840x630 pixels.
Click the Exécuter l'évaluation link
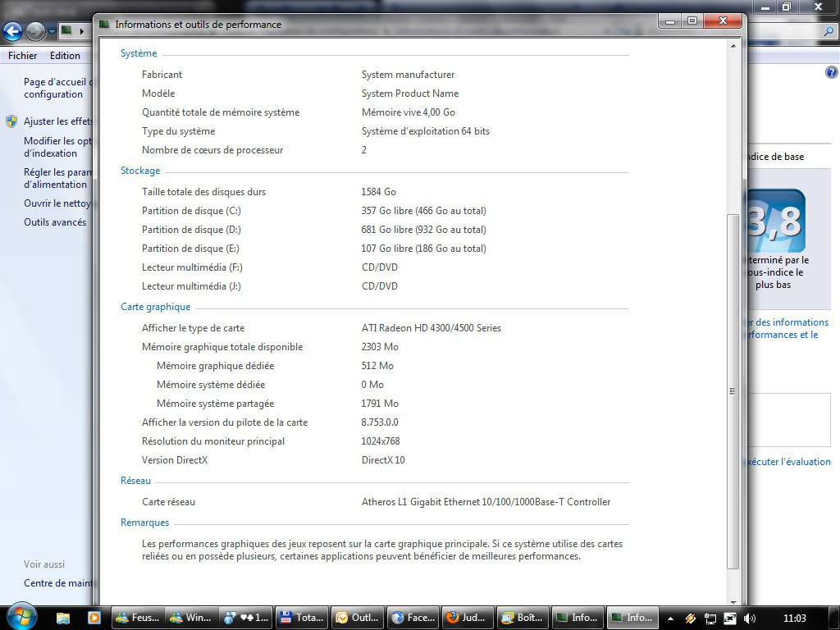click(789, 461)
